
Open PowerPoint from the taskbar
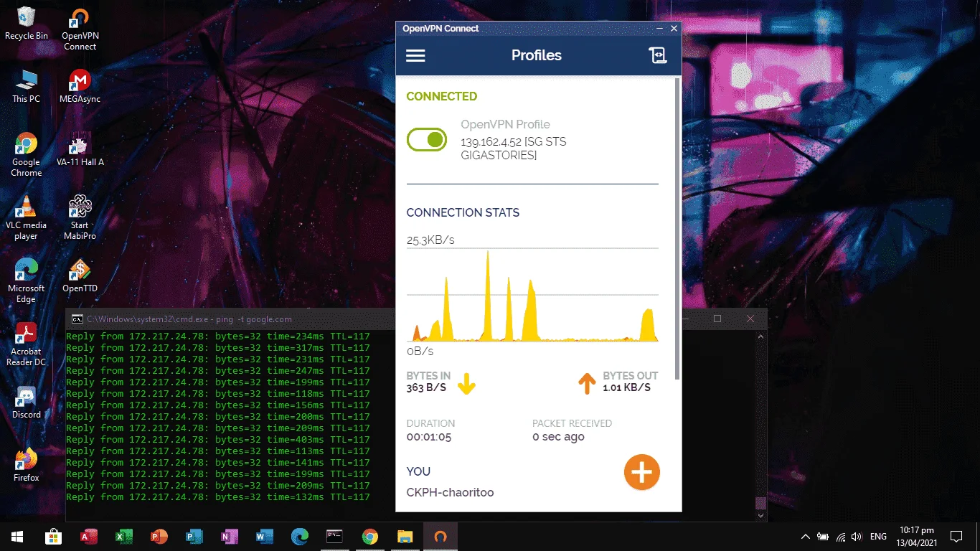click(x=159, y=537)
